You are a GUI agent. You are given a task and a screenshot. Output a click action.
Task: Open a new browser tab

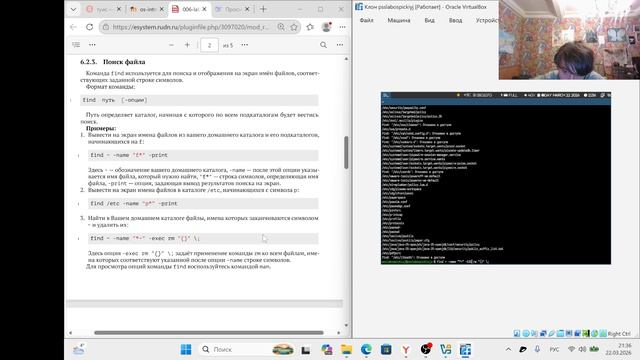263,9
